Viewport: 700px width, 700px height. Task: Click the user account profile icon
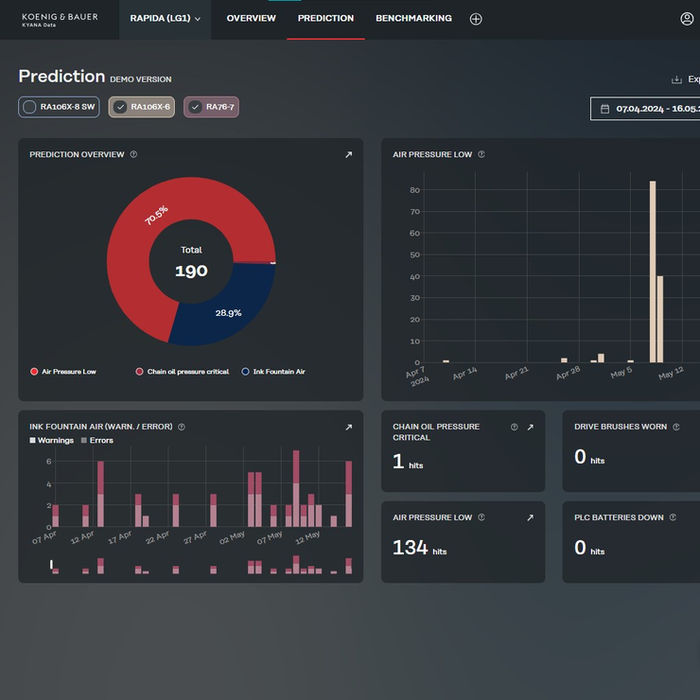687,19
